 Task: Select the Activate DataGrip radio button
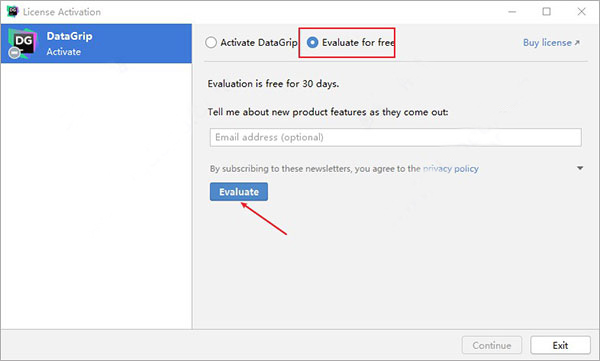(x=211, y=42)
